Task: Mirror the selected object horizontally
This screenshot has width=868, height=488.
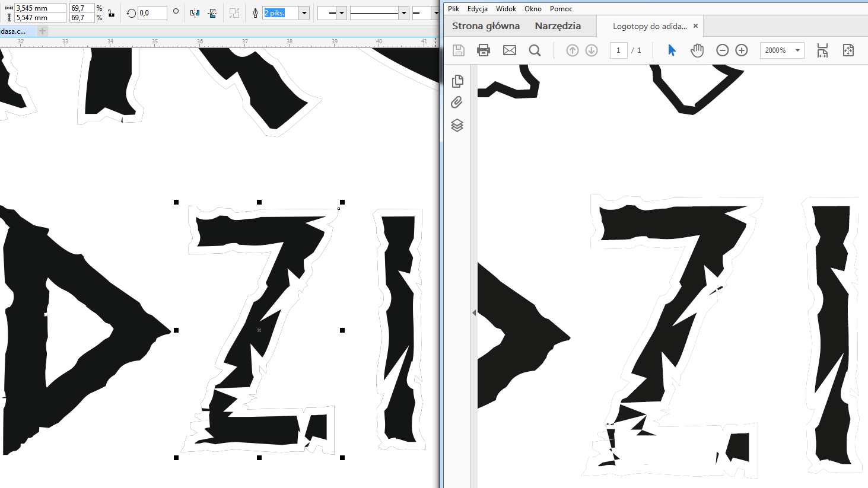Action: [195, 12]
